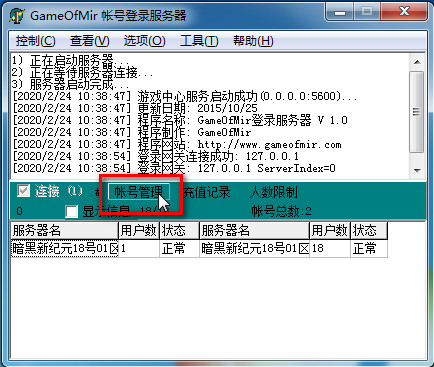Click log line 登录网关连接成功: 127.0.0.1
This screenshot has width=434, height=367.
point(156,156)
